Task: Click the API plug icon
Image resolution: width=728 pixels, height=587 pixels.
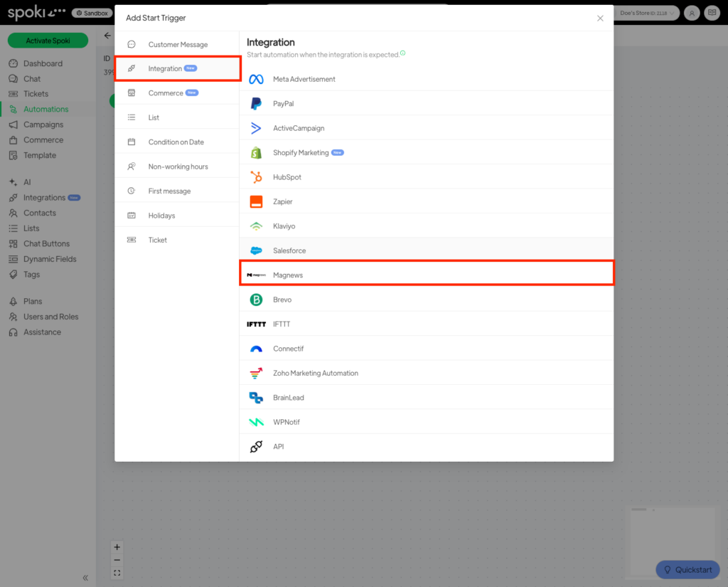Action: 256,447
